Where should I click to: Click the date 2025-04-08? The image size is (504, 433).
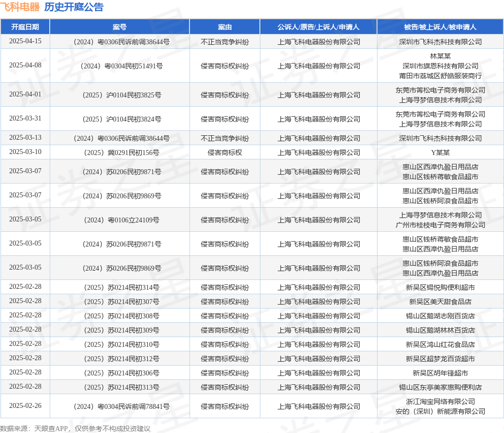25,65
